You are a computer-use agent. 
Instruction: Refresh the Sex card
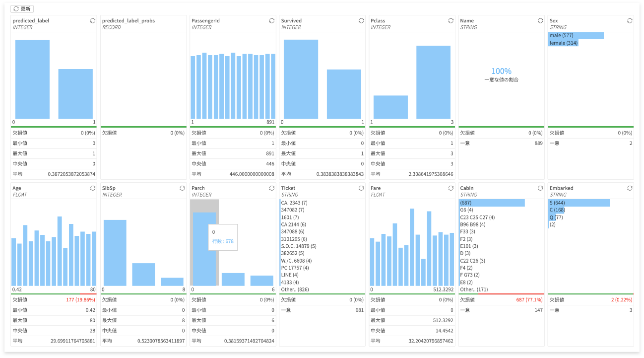630,21
